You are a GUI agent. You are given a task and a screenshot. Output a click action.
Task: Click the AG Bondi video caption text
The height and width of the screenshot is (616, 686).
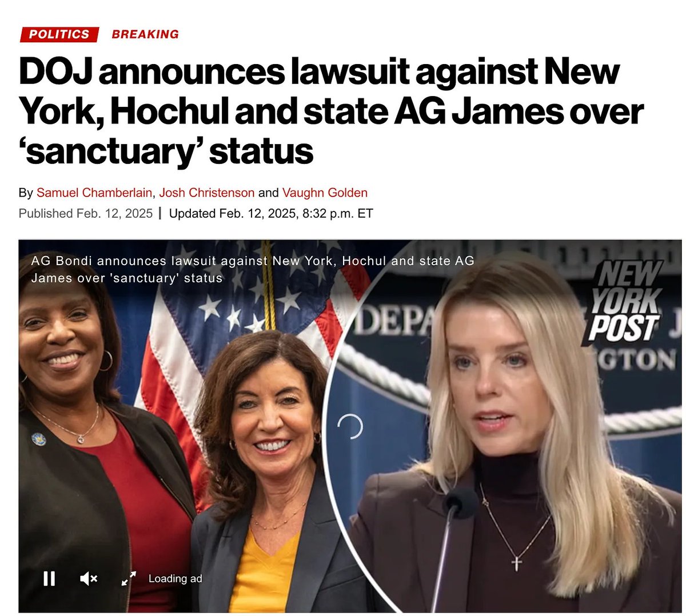[x=253, y=270]
